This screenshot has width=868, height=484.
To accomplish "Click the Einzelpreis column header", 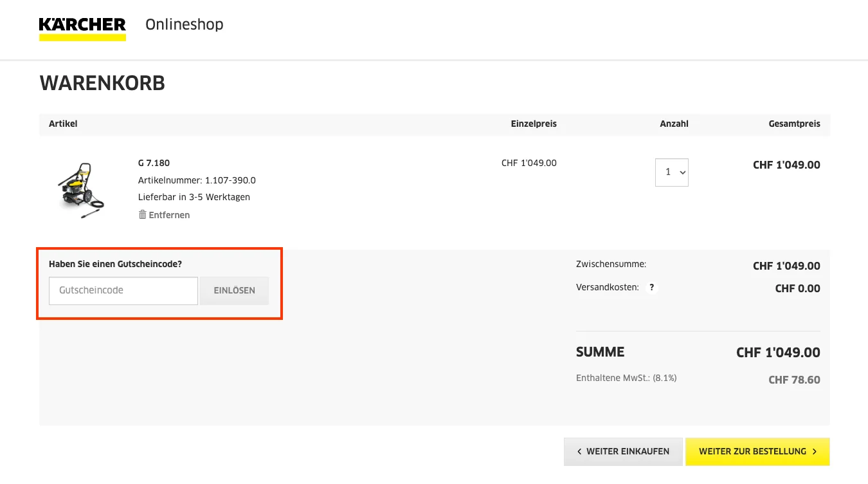I will [x=534, y=124].
